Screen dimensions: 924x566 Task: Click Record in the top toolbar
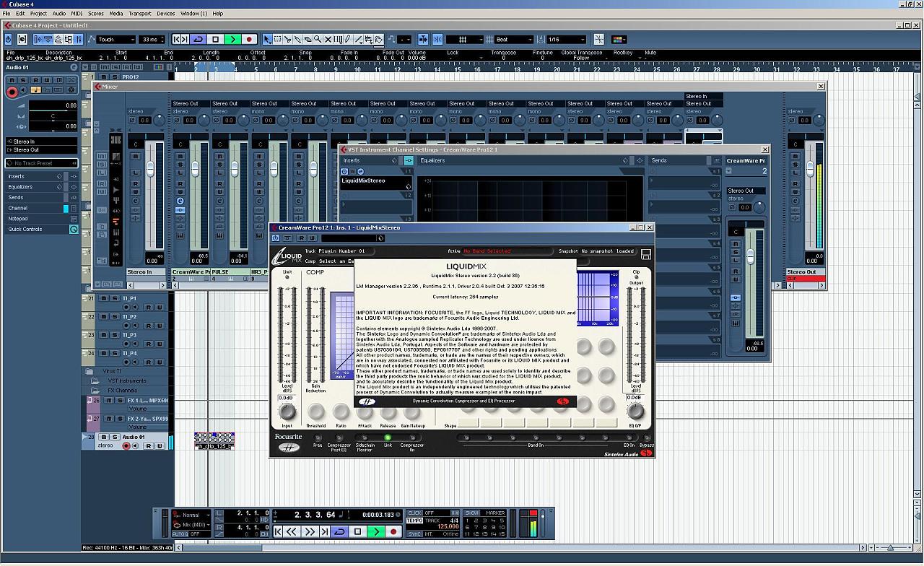(x=250, y=39)
